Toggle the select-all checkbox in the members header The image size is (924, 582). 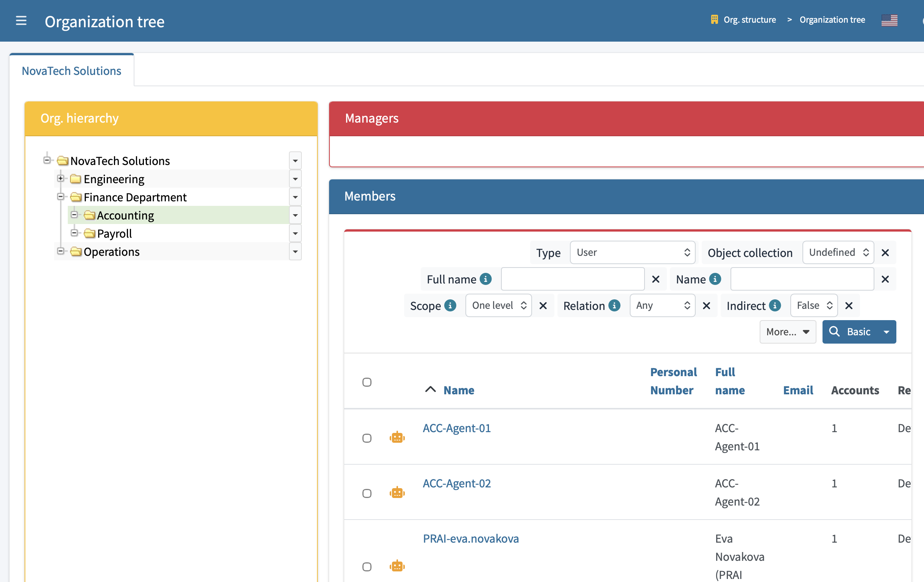(367, 382)
